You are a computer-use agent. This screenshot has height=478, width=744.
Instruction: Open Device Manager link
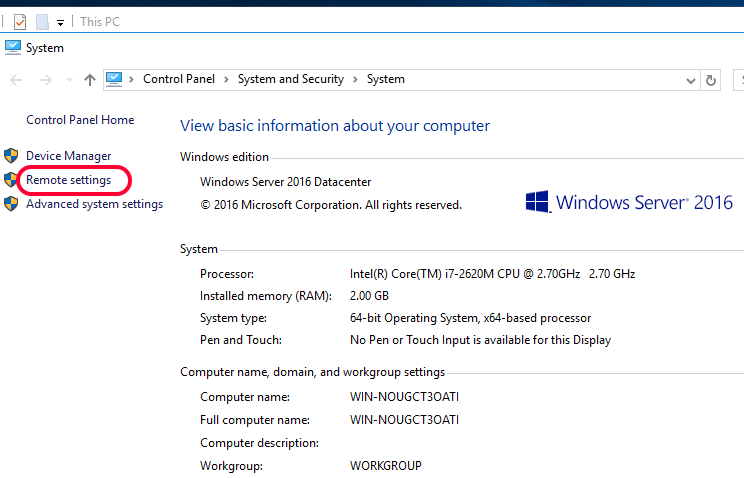pos(68,156)
